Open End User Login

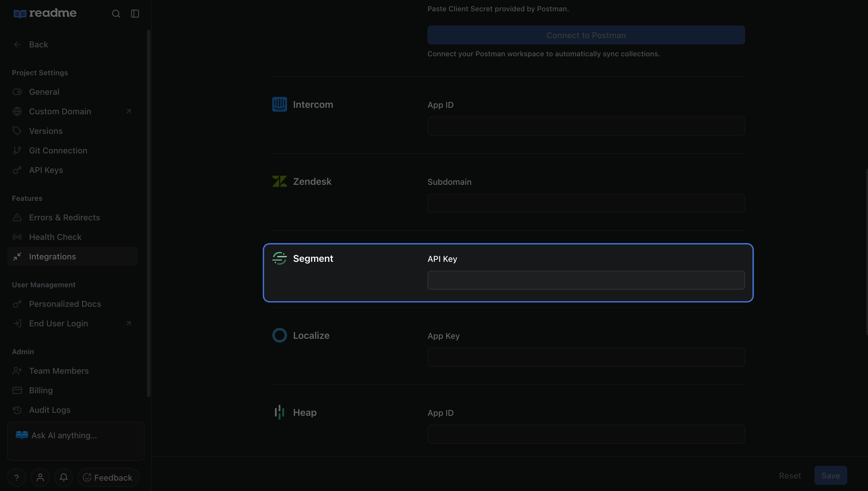[73, 323]
